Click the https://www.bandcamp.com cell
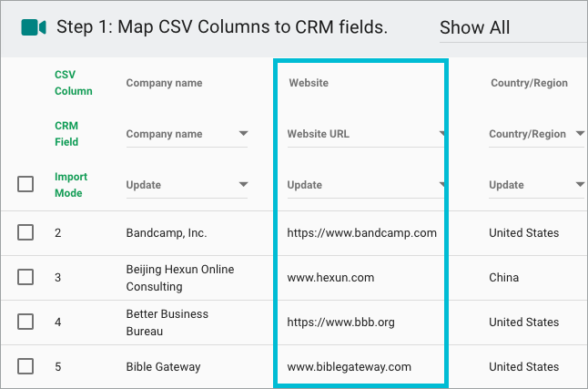Screen dimensions: 588x389 362,233
